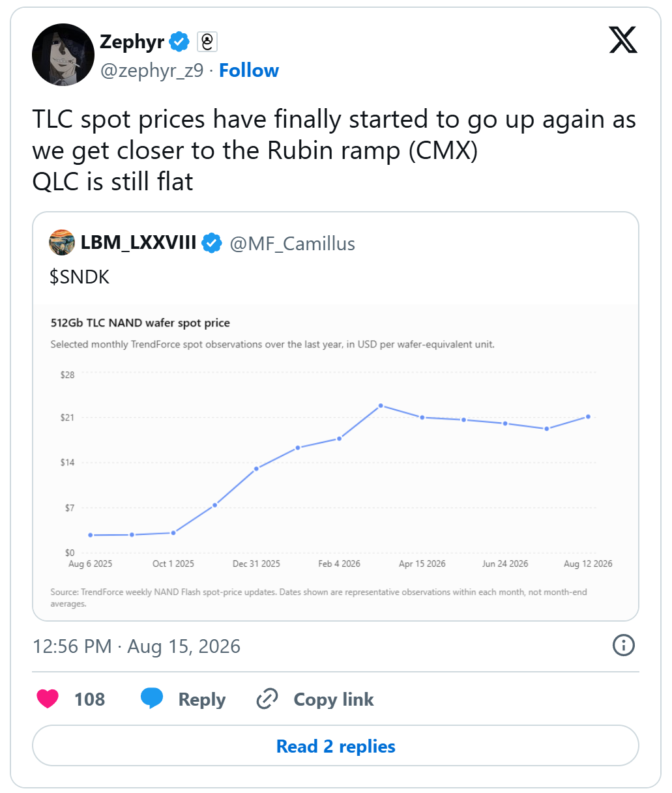Click LBM_LXXVIII's verified badge
The width and height of the screenshot is (672, 793).
211,243
